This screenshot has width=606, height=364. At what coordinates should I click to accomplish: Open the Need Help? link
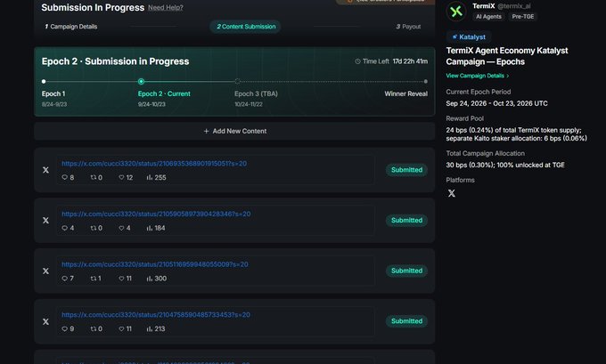pyautogui.click(x=166, y=8)
